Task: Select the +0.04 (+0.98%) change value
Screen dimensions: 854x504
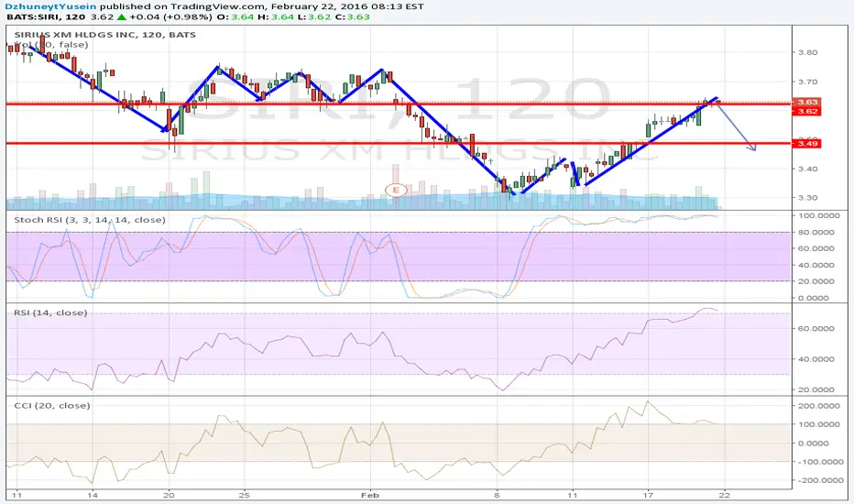Action: 170,16
